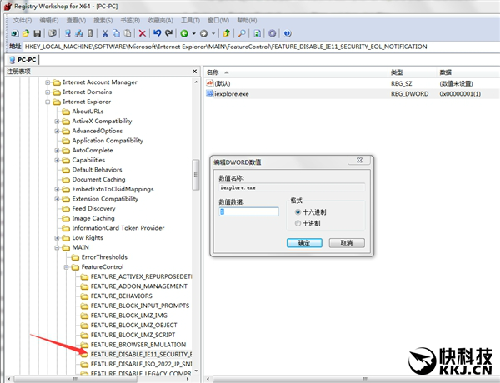This screenshot has height=383, width=500.
Task: Expand the AutoComplete node
Action: pos(57,150)
